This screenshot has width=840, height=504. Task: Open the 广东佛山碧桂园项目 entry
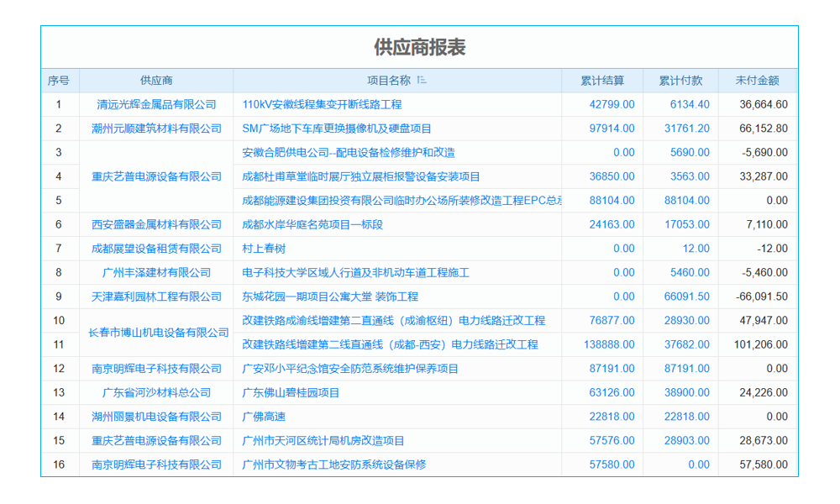(x=291, y=392)
